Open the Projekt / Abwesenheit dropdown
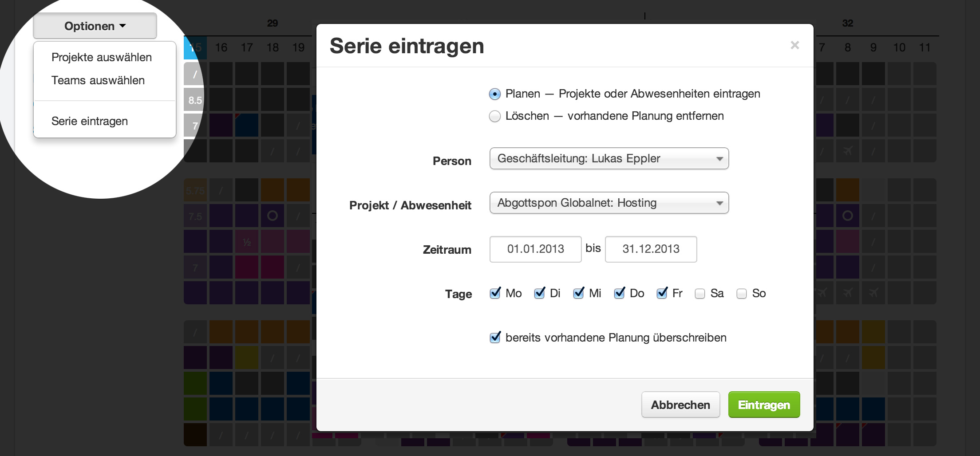The width and height of the screenshot is (980, 456). pos(609,203)
